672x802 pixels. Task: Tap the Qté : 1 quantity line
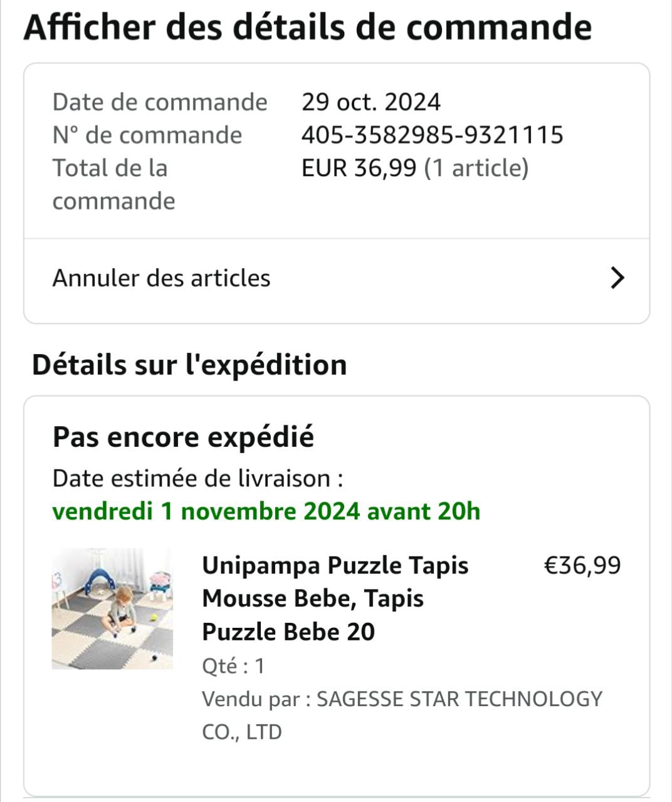233,665
